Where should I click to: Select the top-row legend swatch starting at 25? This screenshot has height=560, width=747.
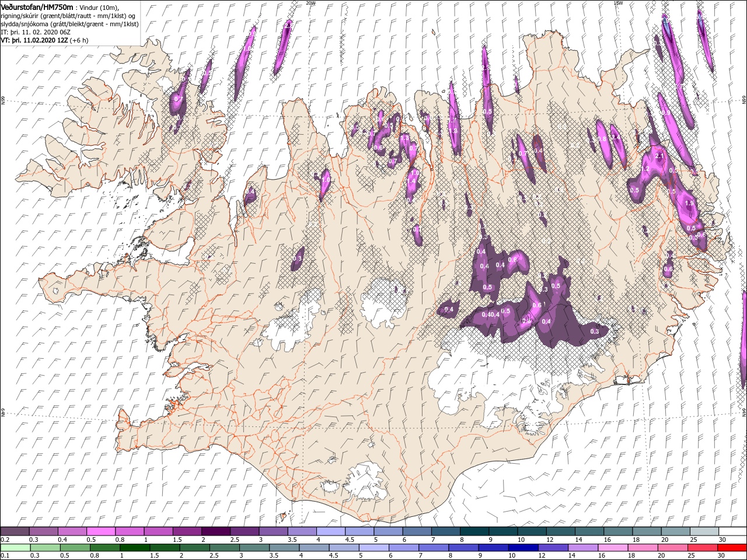704,531
